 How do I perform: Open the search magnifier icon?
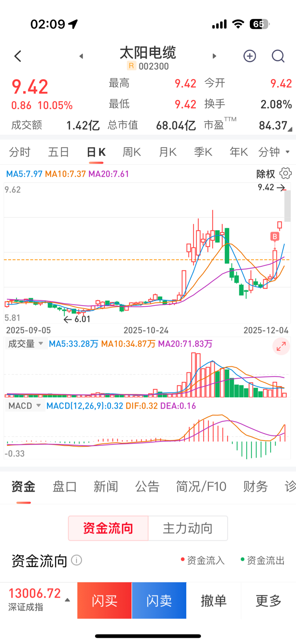[278, 56]
